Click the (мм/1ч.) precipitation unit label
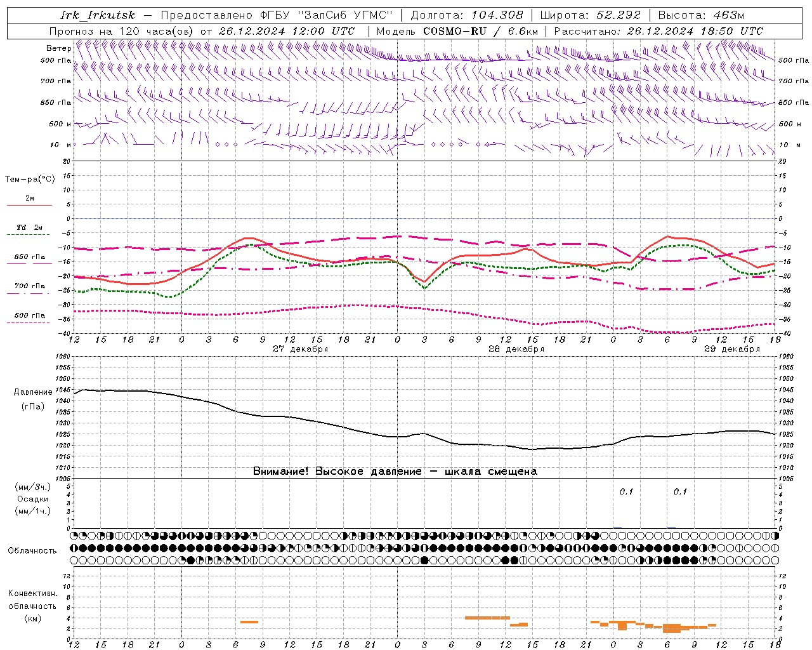 32,511
